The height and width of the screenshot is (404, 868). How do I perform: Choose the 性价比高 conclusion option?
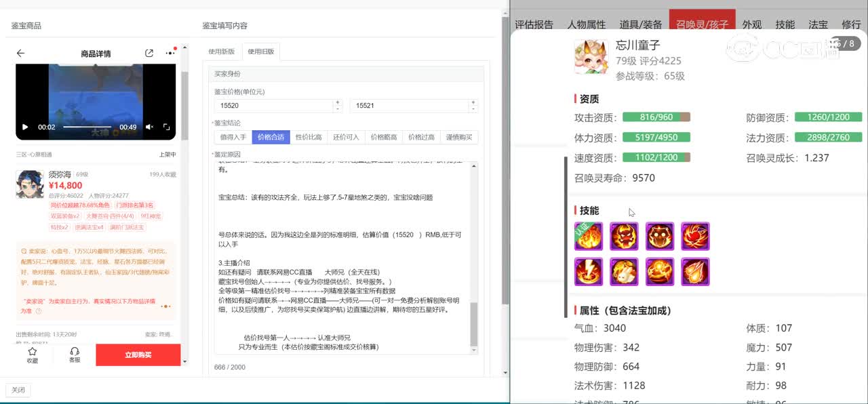tap(309, 137)
